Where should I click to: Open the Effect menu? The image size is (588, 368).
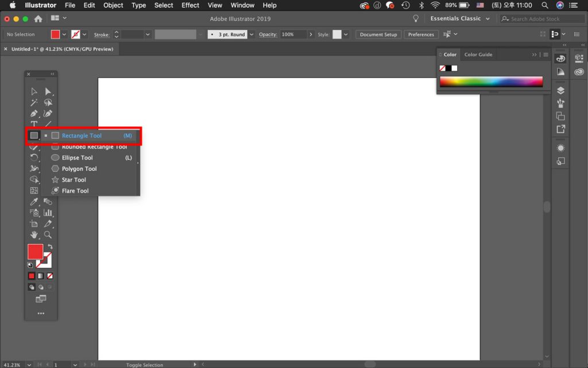(x=190, y=5)
